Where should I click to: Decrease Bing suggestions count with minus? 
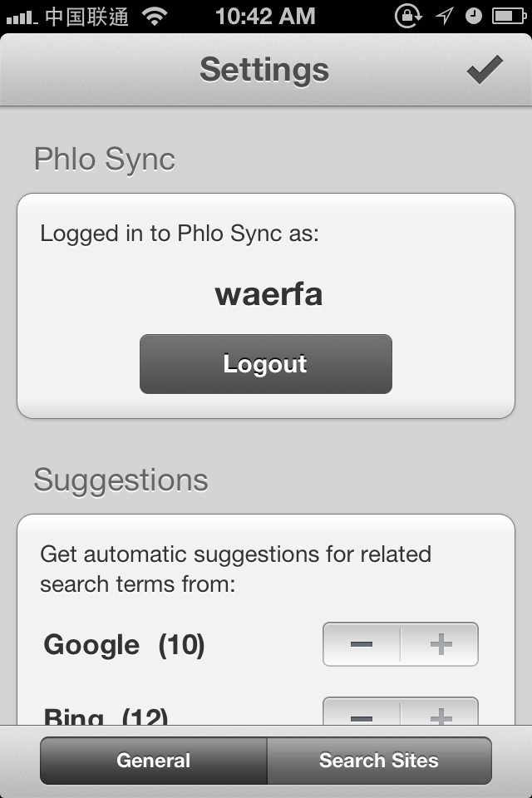362,712
